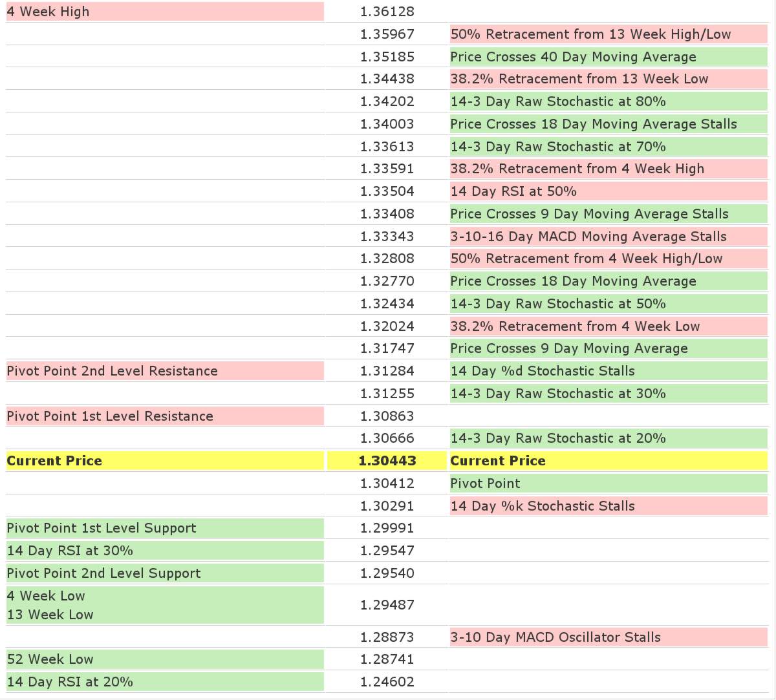Select the value 1.32770
The width and height of the screenshot is (776, 700).
tap(387, 281)
